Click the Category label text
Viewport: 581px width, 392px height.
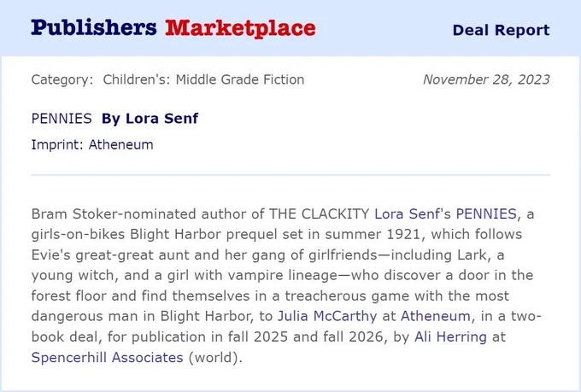[62, 79]
